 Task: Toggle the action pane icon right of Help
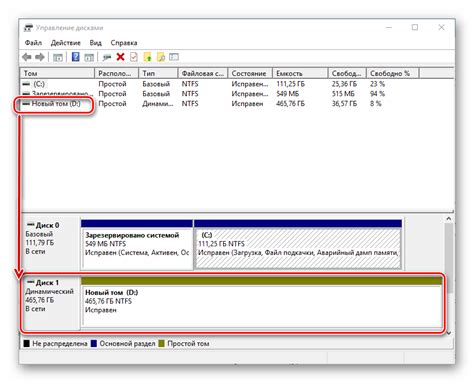tap(89, 57)
